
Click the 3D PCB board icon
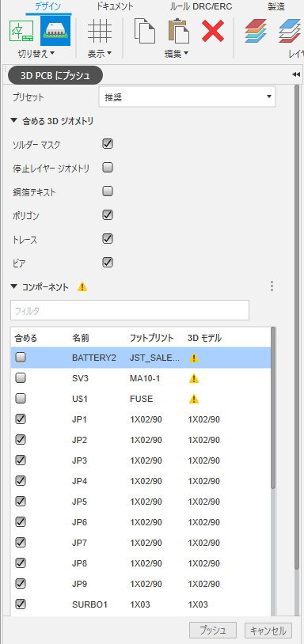(x=55, y=31)
